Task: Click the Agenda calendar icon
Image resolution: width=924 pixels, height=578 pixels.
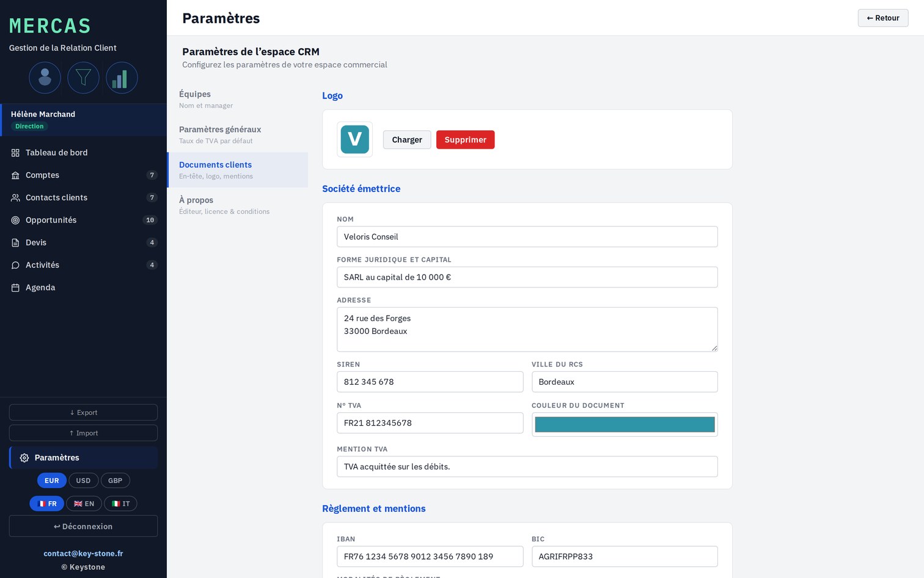Action: [15, 287]
